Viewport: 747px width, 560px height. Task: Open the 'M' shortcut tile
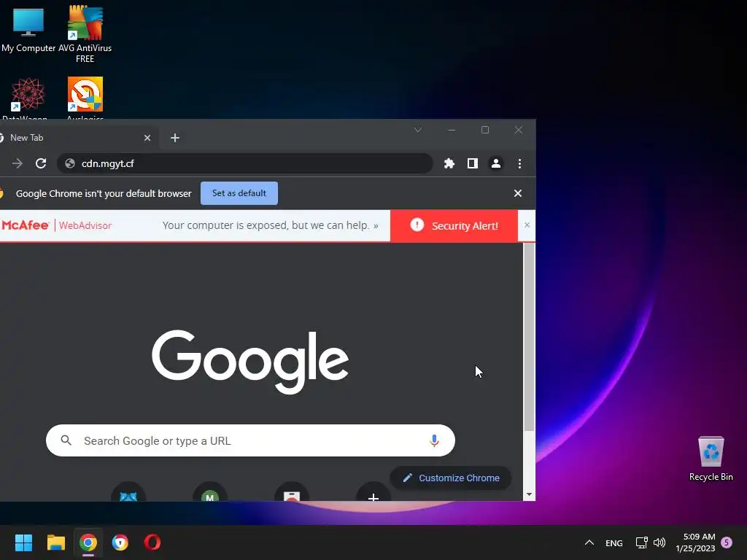point(210,494)
